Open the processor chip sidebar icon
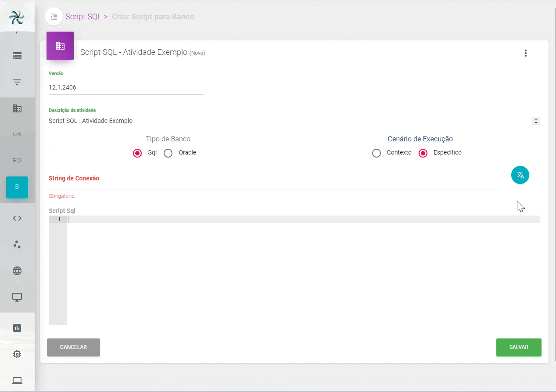 click(17, 354)
